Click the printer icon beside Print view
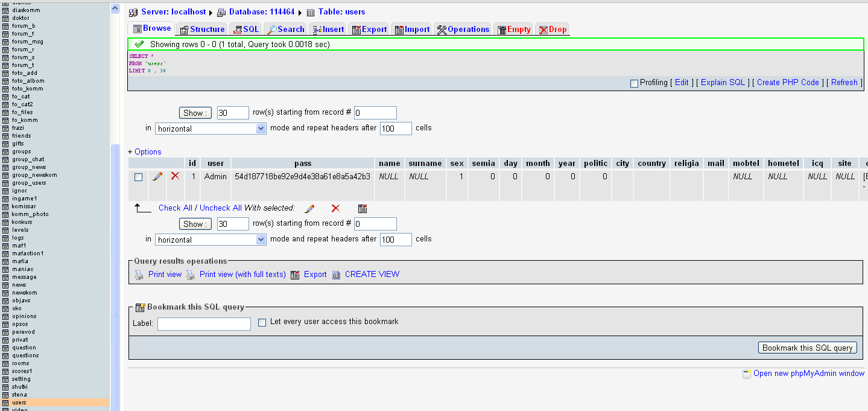This screenshot has width=868, height=411. pyautogui.click(x=139, y=275)
